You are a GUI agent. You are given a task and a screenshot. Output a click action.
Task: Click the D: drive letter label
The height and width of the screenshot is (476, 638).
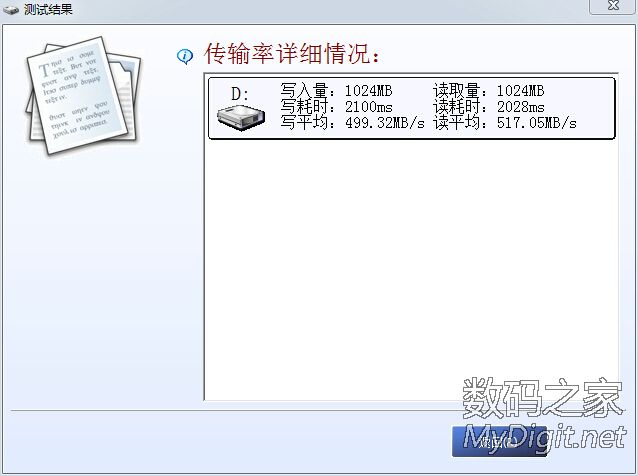tap(240, 93)
